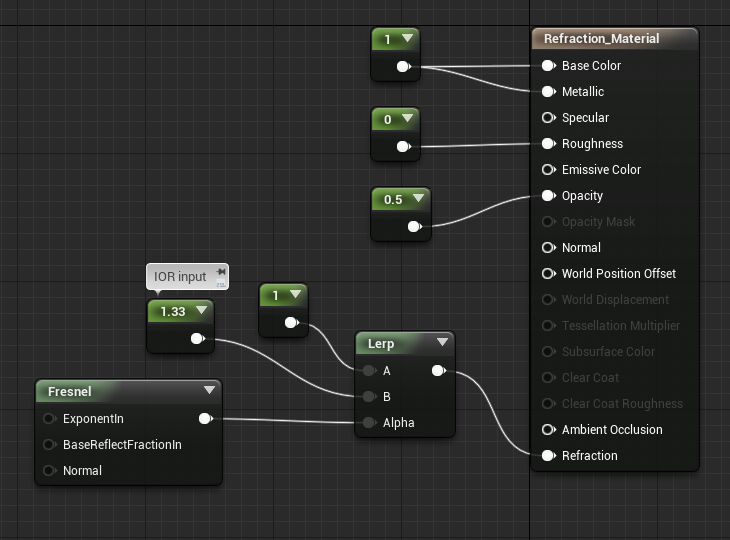Screen dimensions: 730x540
Task: Click the World Position Offset input pin
Action: (x=548, y=274)
